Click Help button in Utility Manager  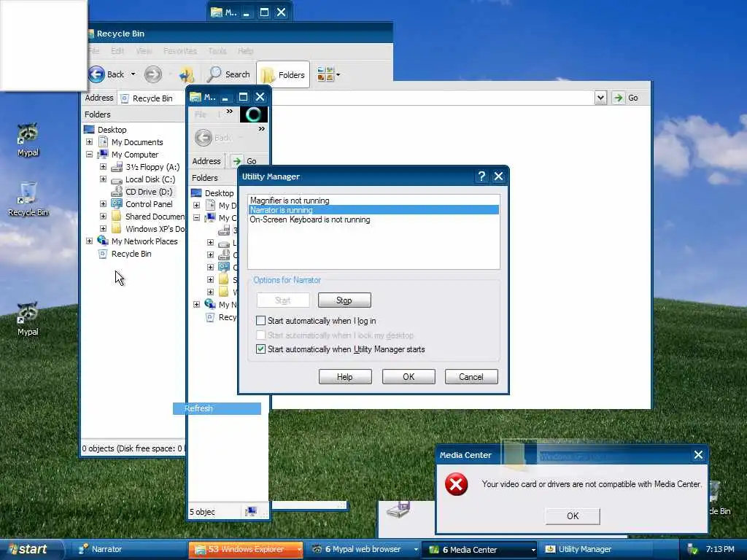tap(345, 377)
